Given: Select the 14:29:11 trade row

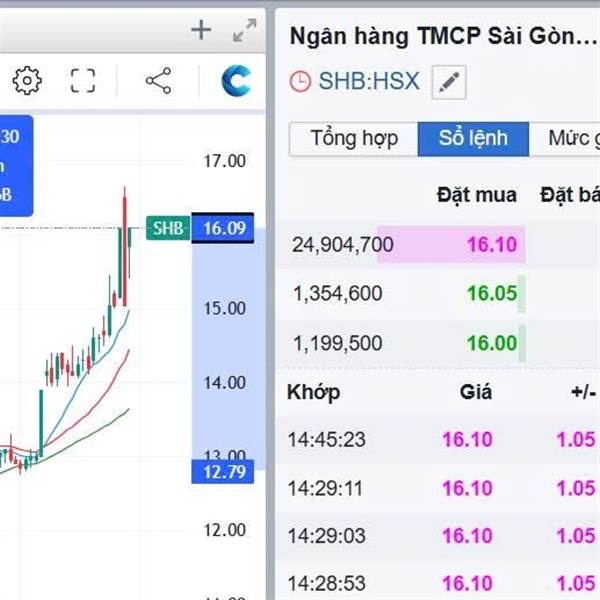Looking at the screenshot, I should pyautogui.click(x=437, y=488).
